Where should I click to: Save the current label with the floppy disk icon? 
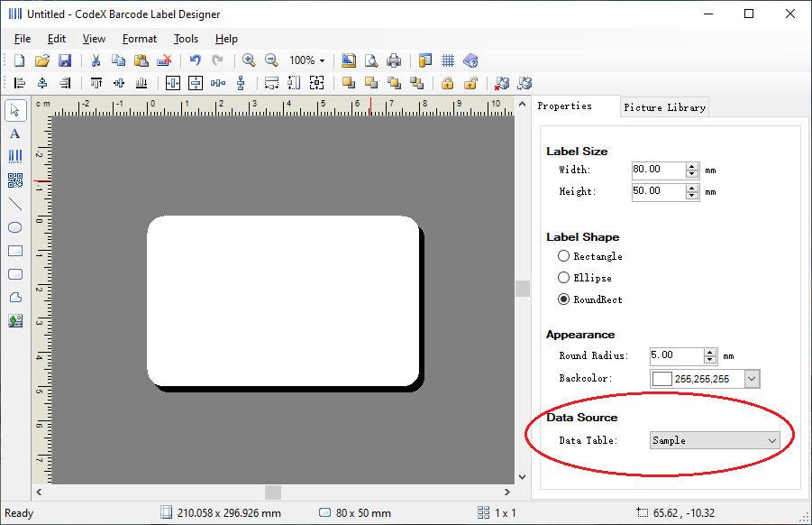pos(65,60)
